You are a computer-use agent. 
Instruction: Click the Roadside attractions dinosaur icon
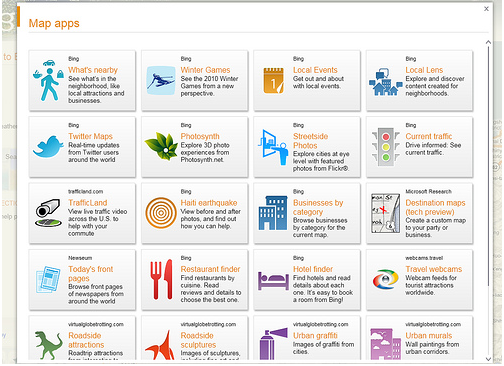tap(49, 345)
